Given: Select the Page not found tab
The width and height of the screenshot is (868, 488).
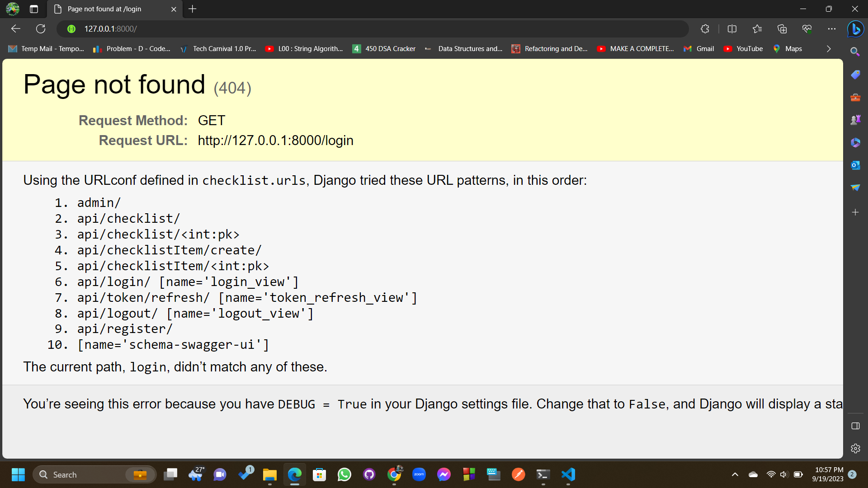Looking at the screenshot, I should pyautogui.click(x=104, y=9).
